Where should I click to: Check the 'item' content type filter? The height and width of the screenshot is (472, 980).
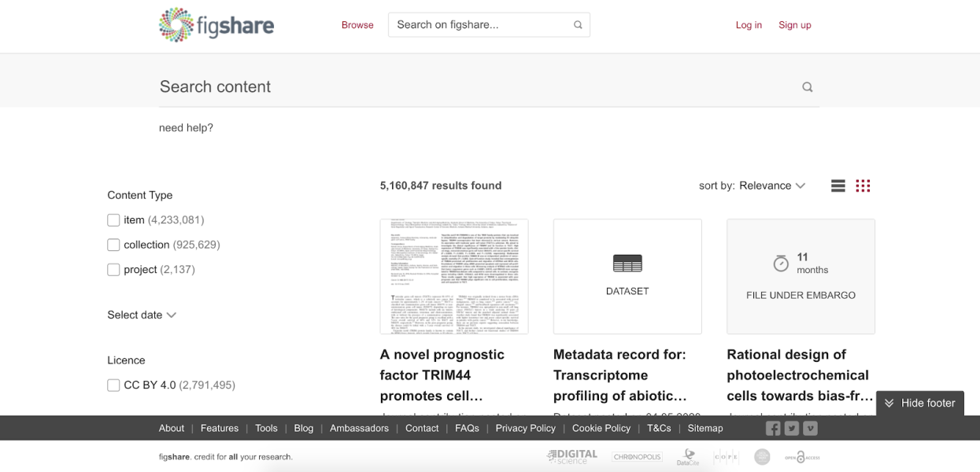point(113,220)
